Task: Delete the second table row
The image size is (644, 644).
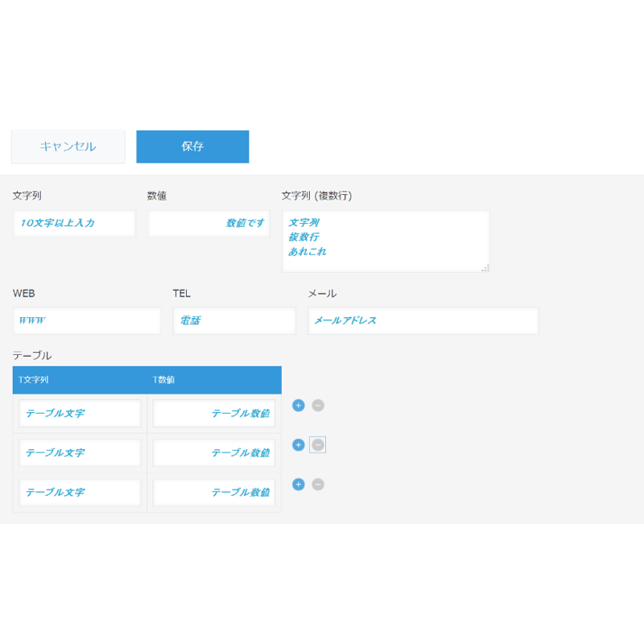Action: (x=318, y=445)
